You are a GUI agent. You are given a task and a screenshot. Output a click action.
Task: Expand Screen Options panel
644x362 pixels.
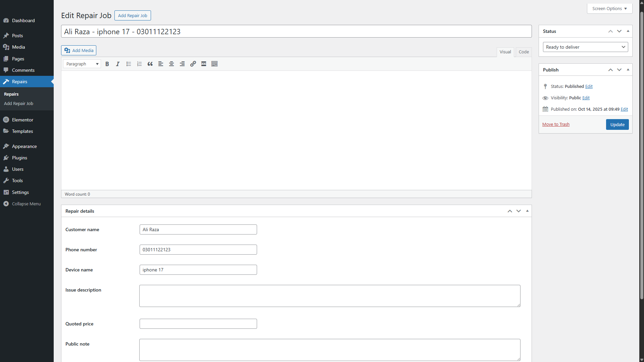pos(609,8)
